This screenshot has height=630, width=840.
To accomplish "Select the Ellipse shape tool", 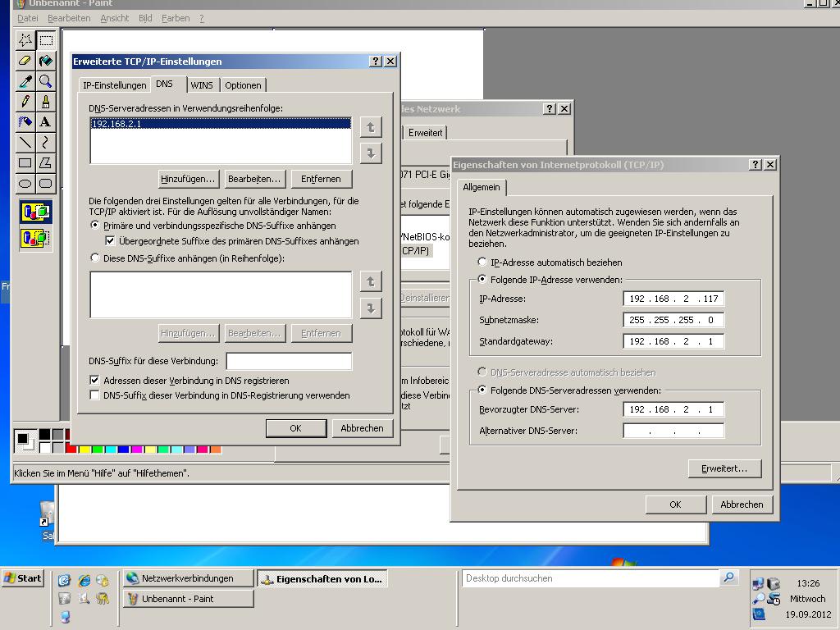I will 25,183.
